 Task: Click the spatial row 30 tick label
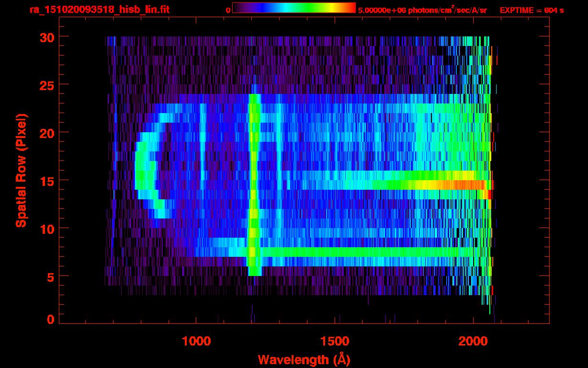pyautogui.click(x=47, y=37)
